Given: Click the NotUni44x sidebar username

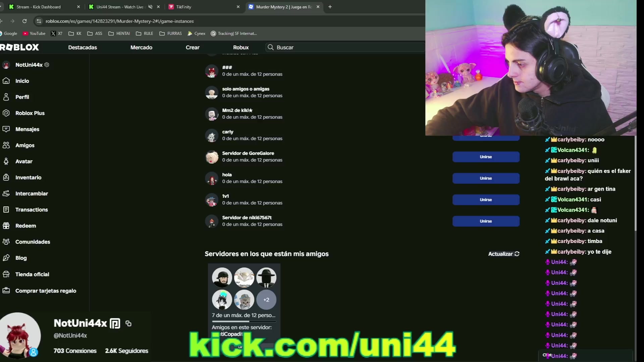Looking at the screenshot, I should pyautogui.click(x=29, y=65).
